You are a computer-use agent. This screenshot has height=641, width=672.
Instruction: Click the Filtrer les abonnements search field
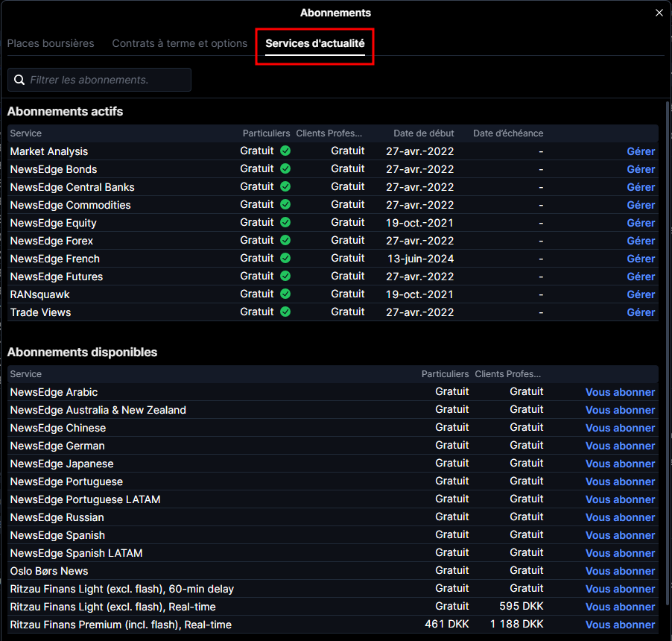click(99, 80)
